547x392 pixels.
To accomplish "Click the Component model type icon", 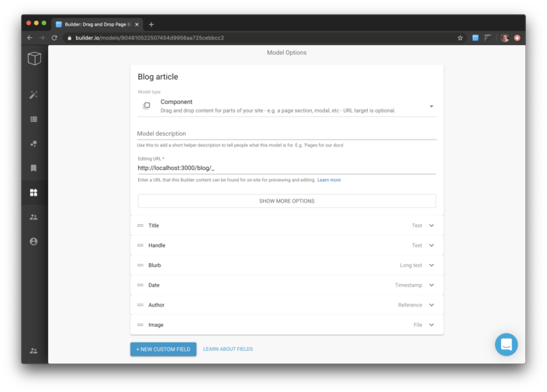I will tap(146, 106).
